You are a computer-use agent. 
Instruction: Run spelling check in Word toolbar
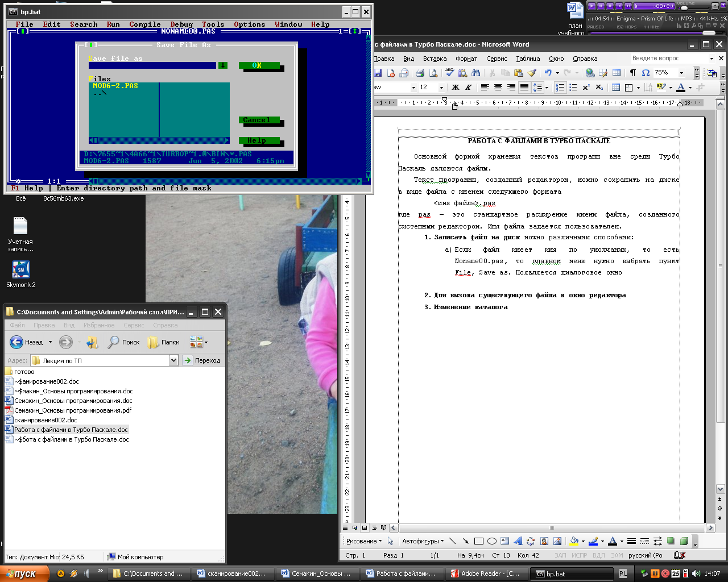click(449, 73)
